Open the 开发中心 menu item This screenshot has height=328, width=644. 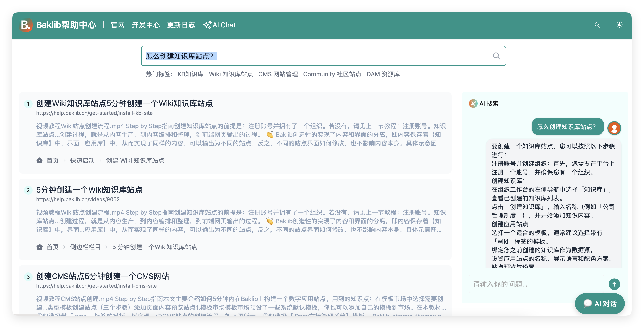(x=146, y=25)
